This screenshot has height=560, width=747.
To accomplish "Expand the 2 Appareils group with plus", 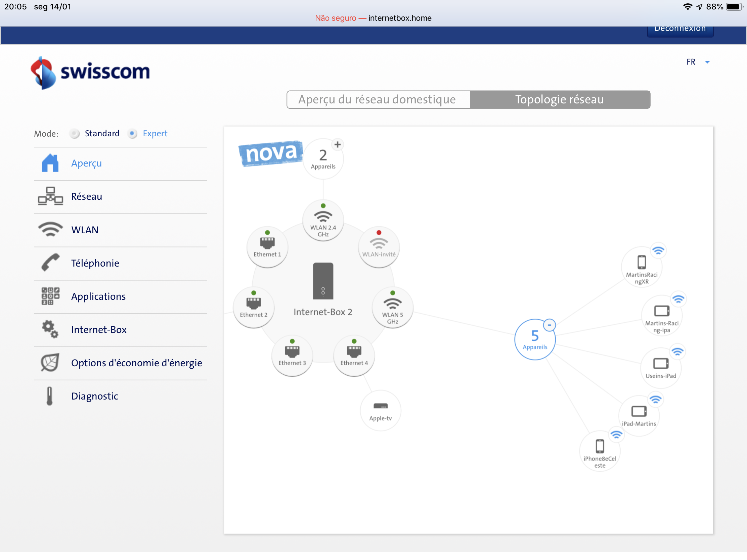I will pyautogui.click(x=337, y=144).
